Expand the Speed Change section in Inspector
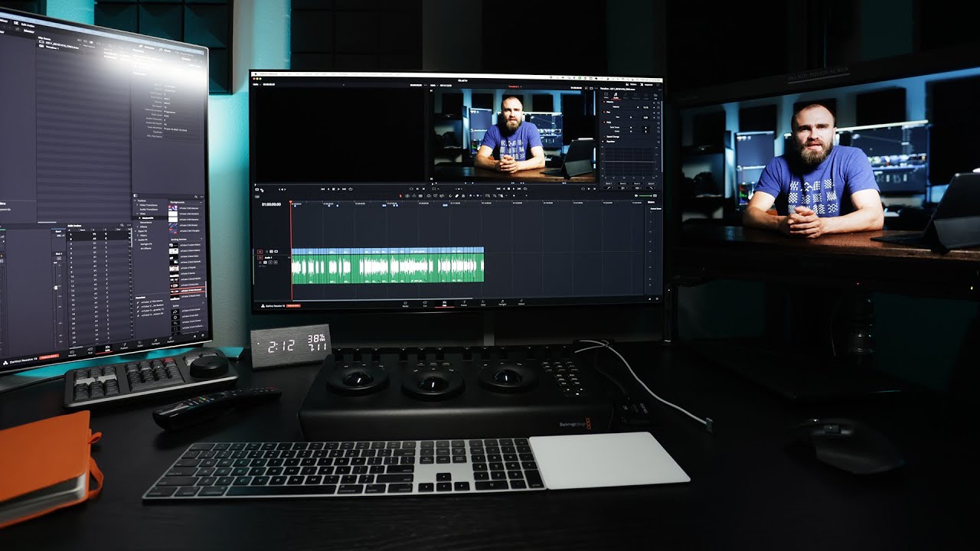 tap(612, 137)
